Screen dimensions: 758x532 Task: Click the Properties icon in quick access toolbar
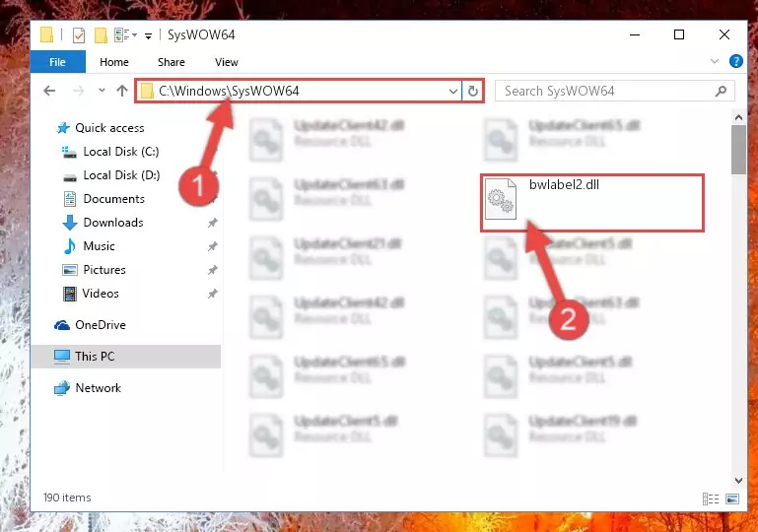click(x=79, y=35)
